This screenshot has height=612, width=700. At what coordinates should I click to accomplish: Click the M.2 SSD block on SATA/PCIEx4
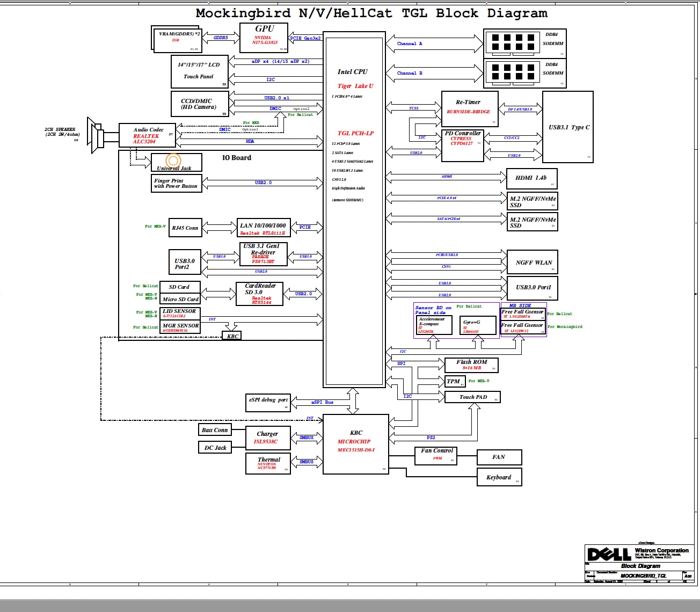tap(532, 222)
